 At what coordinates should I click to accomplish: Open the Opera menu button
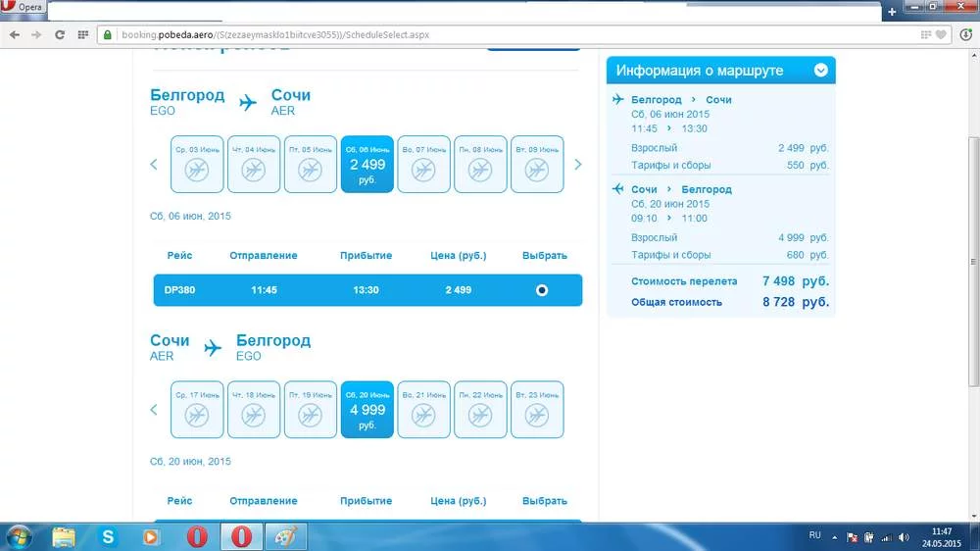24,7
